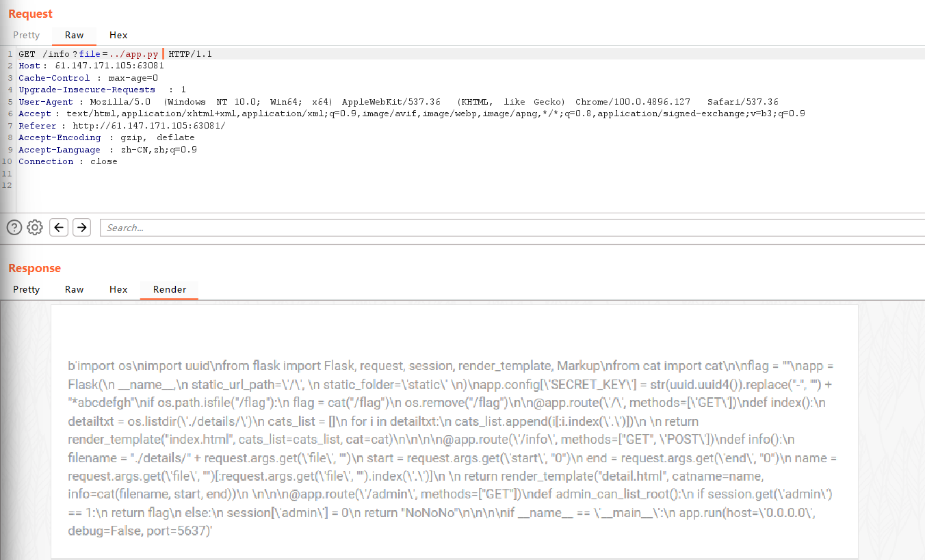Click the Accept header line
The width and height of the screenshot is (925, 560).
click(411, 114)
